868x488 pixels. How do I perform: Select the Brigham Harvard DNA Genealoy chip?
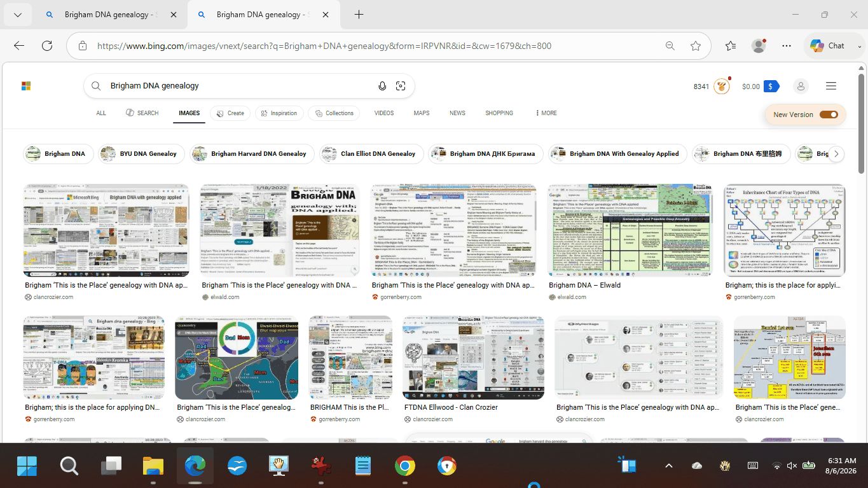tap(252, 154)
